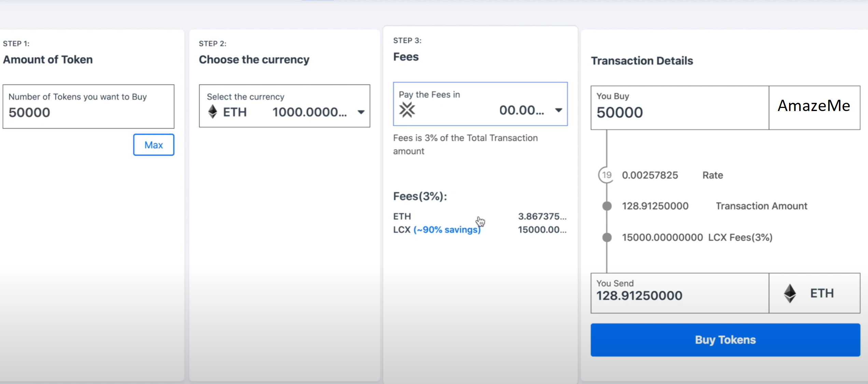Click the You Buy 50000 field

pos(680,108)
